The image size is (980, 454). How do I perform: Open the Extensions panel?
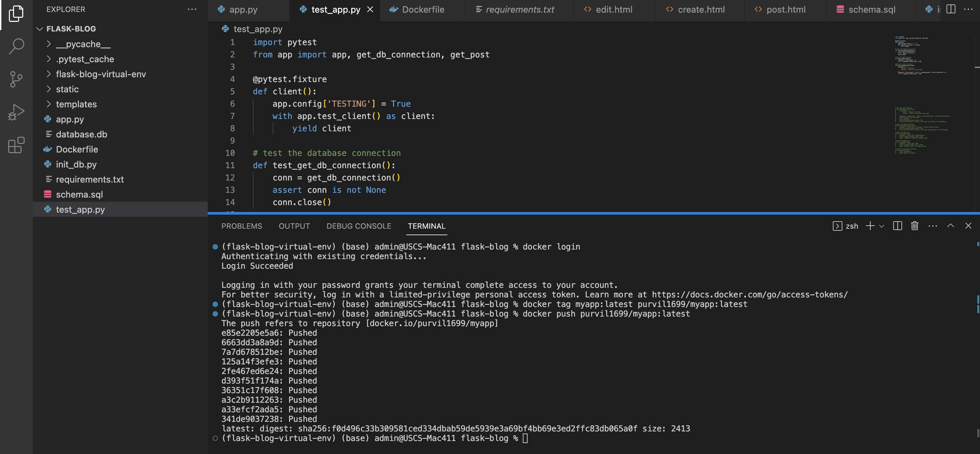click(16, 145)
